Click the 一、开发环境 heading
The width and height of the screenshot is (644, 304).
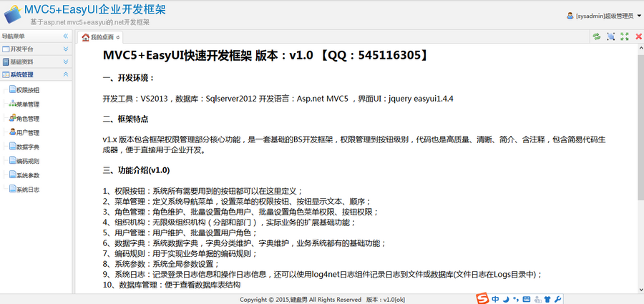129,78
